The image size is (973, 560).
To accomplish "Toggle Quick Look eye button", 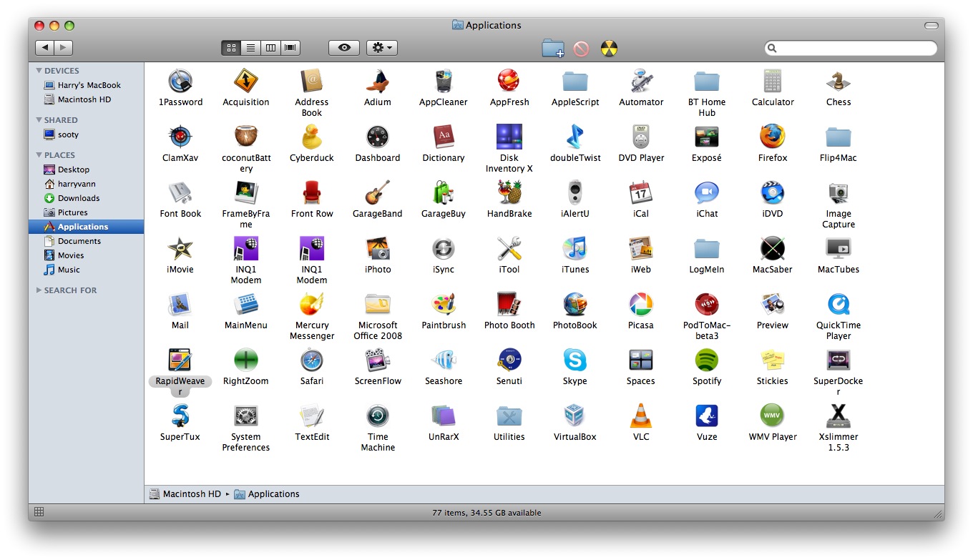I will coord(344,48).
